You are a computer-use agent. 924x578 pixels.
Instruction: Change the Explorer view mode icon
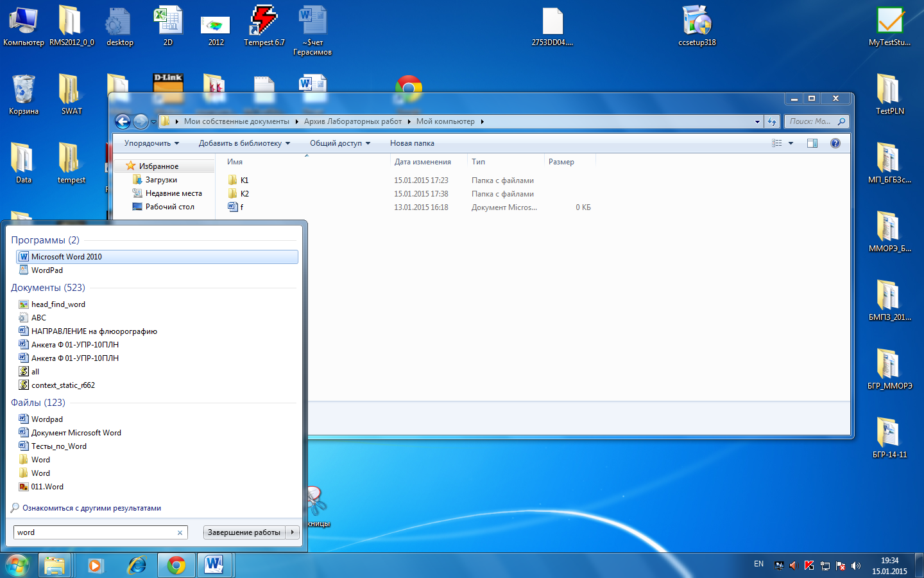tap(777, 143)
